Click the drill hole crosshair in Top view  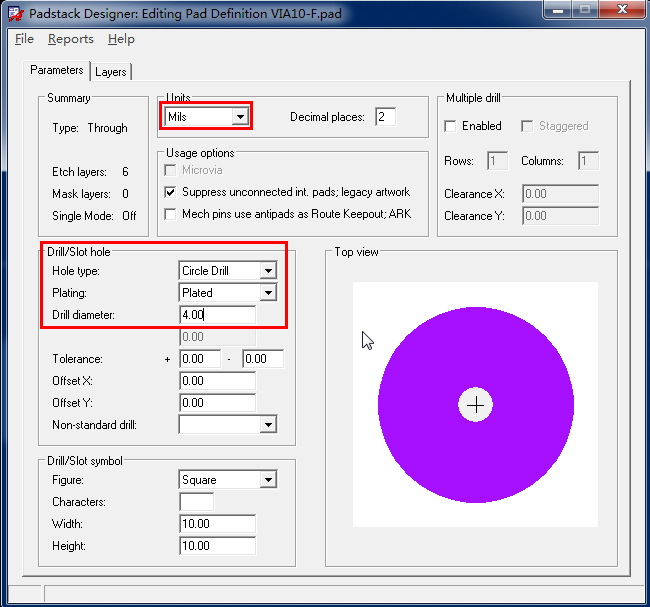[x=475, y=405]
